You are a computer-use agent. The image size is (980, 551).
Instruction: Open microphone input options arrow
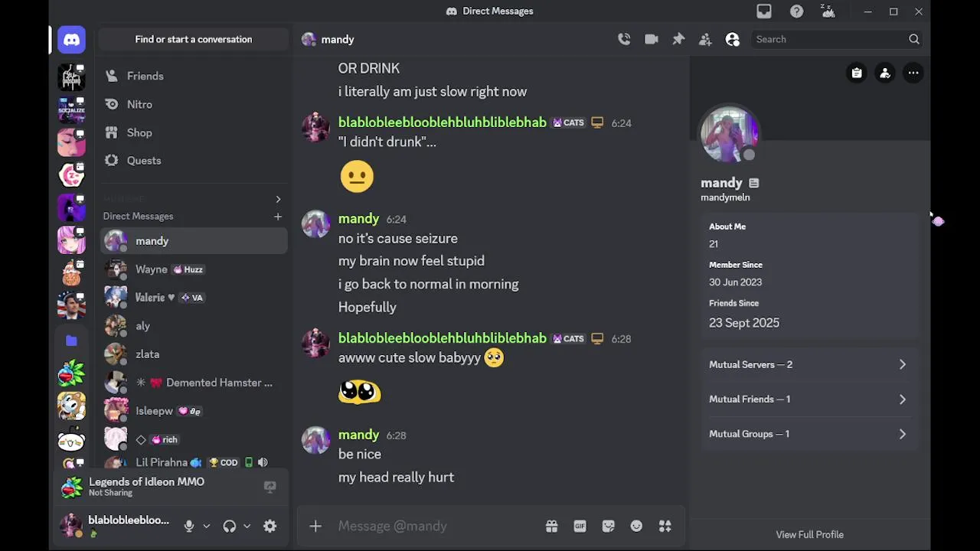pos(206,526)
